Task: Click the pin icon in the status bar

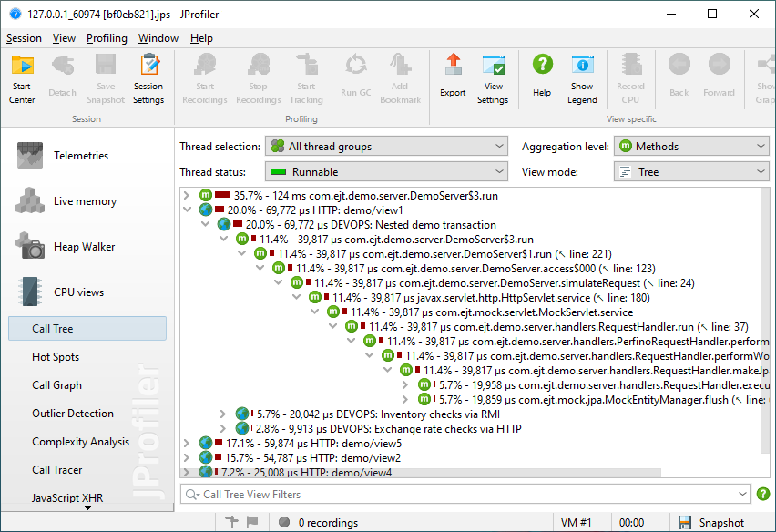Action: (x=231, y=522)
